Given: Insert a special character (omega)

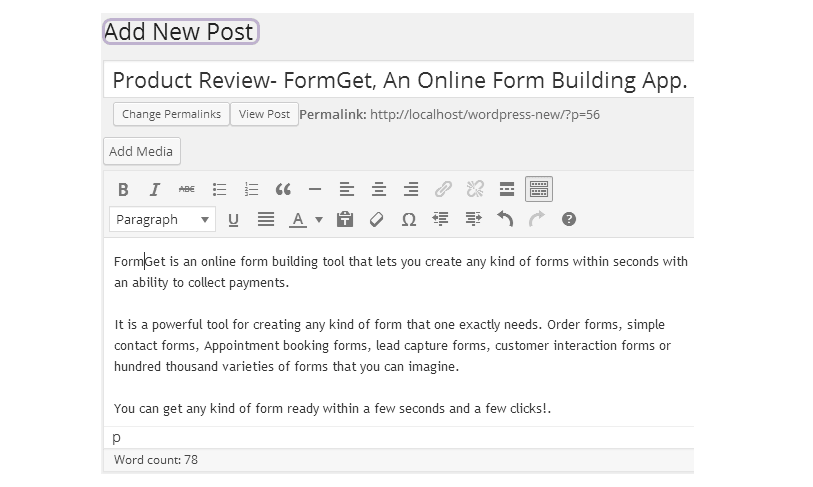Looking at the screenshot, I should (x=409, y=219).
